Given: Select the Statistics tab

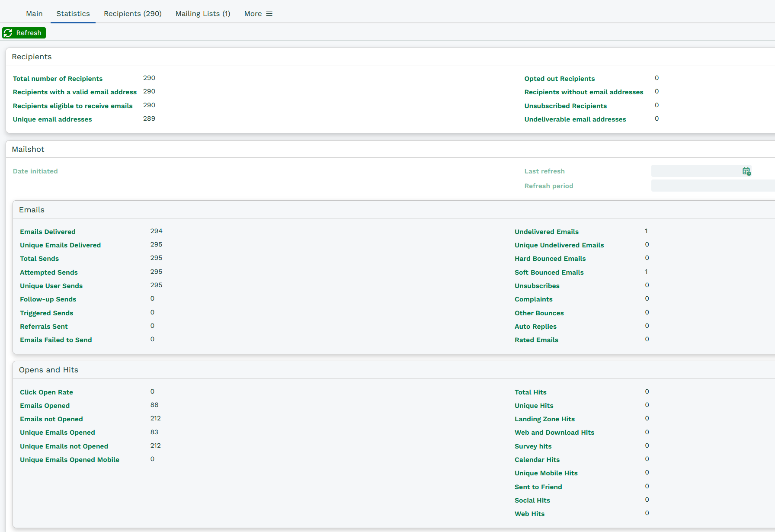Looking at the screenshot, I should 73,14.
